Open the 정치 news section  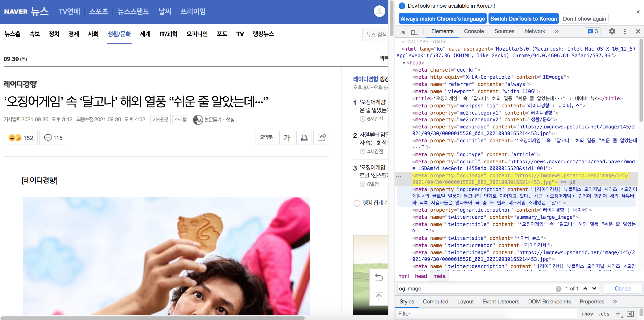pyautogui.click(x=54, y=34)
